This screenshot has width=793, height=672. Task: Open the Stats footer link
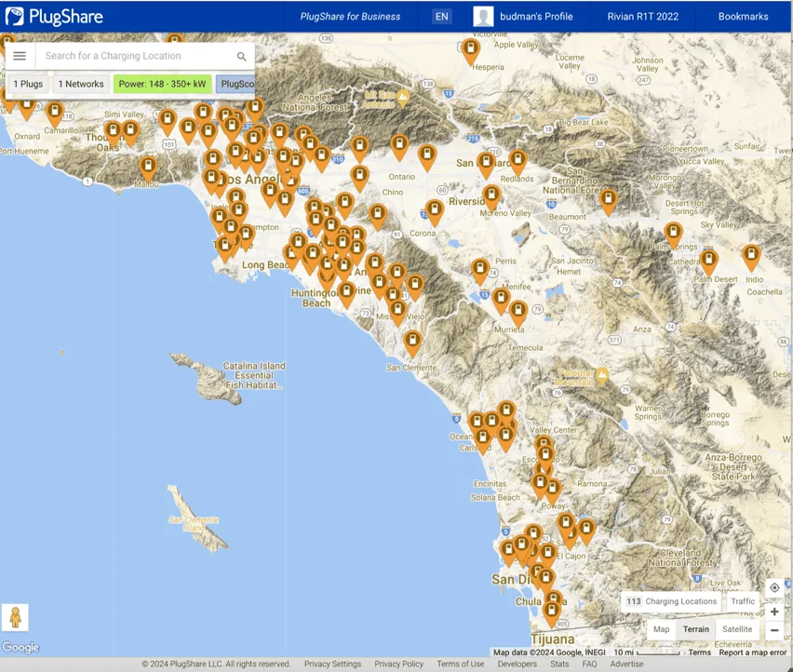pyautogui.click(x=559, y=664)
